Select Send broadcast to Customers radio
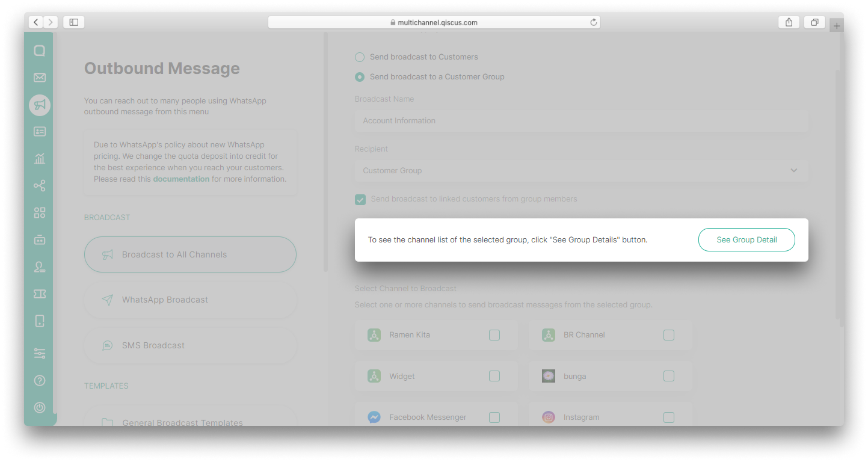The height and width of the screenshot is (462, 868). 360,57
